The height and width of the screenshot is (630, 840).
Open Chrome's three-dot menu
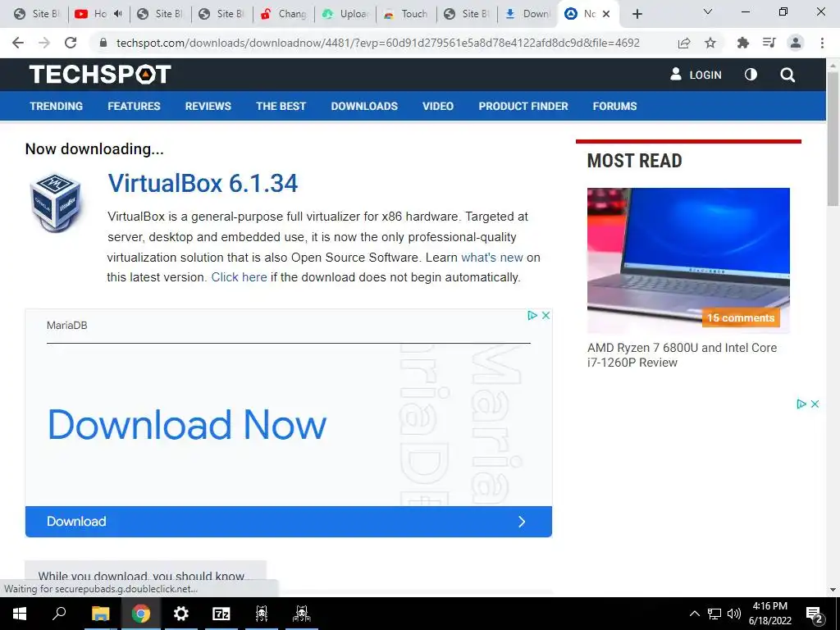pyautogui.click(x=822, y=43)
